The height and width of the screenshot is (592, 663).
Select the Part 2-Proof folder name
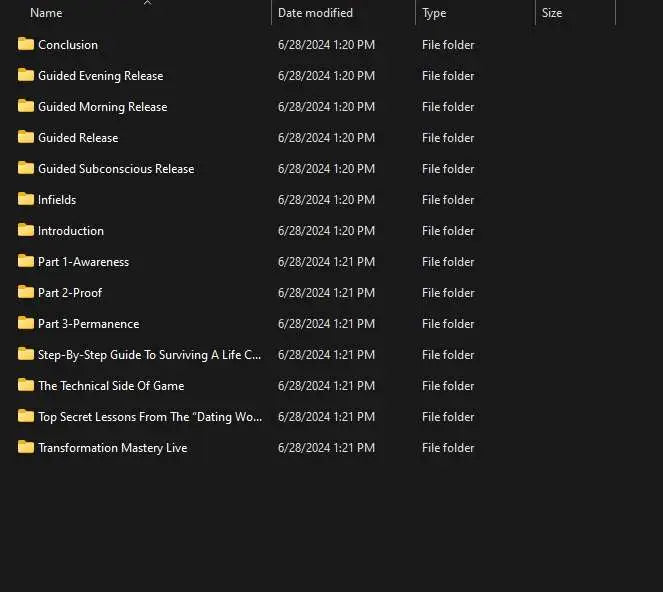coord(70,293)
